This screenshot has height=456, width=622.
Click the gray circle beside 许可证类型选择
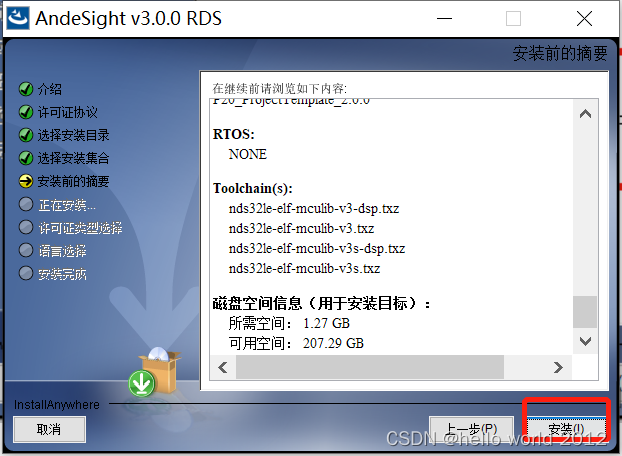(26, 228)
